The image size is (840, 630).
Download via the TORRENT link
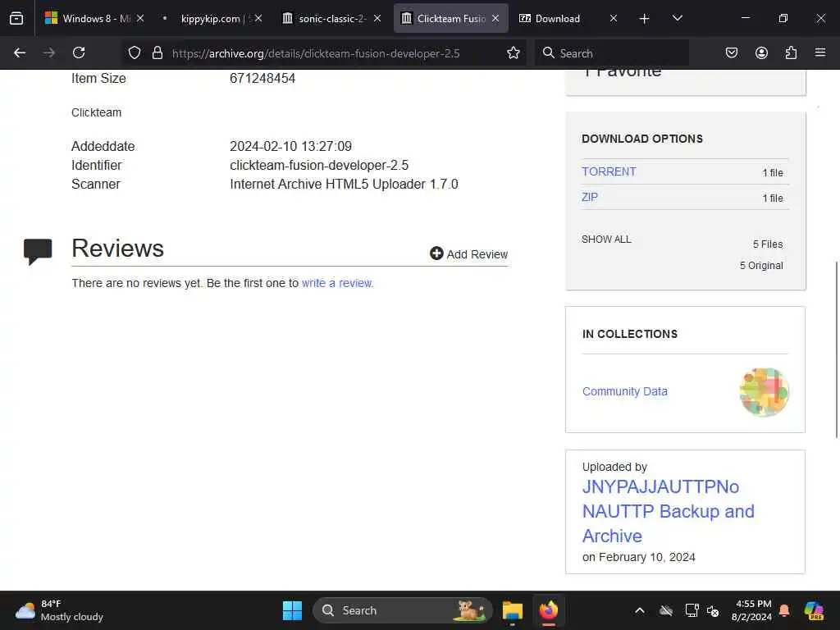(609, 171)
